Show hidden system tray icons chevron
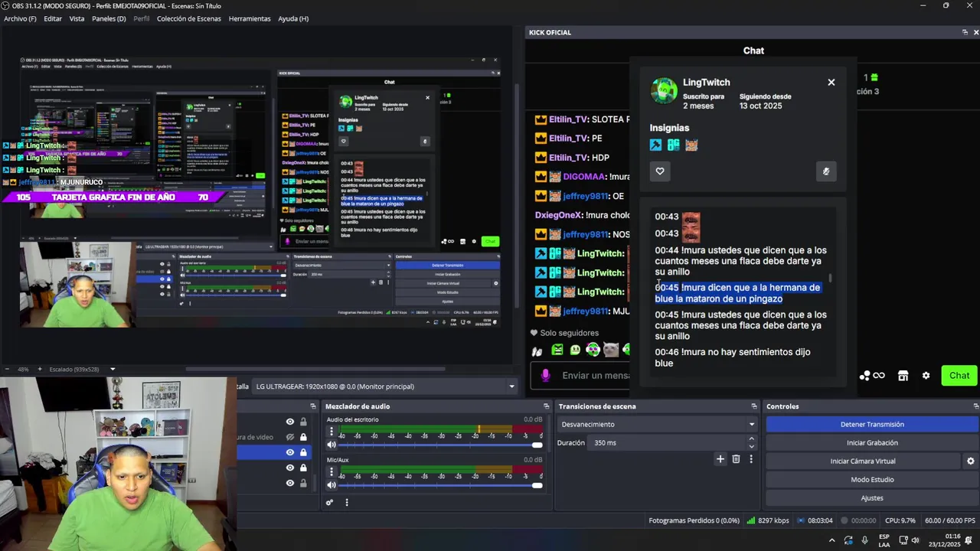Image resolution: width=980 pixels, height=551 pixels. (832, 540)
